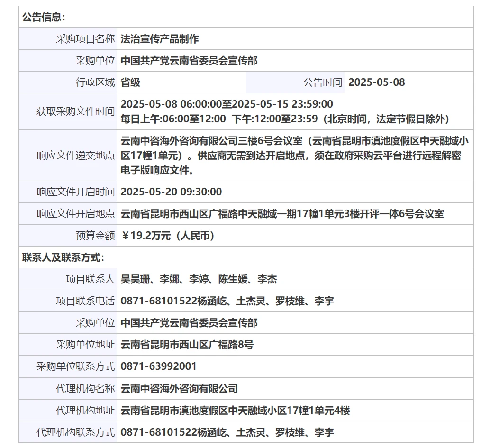This screenshot has height=448, width=490.
Task: Select the "代理机构地址" label
Action: [85, 410]
